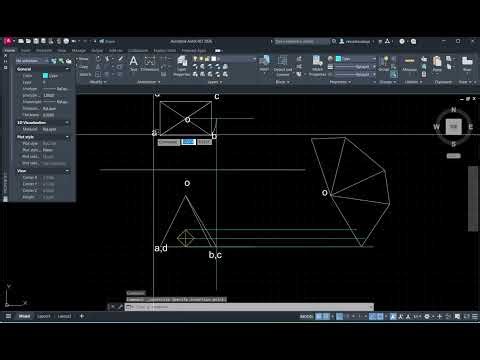
Task: Click the cyan color swatch in ribbon Properties
Action: click(338, 59)
